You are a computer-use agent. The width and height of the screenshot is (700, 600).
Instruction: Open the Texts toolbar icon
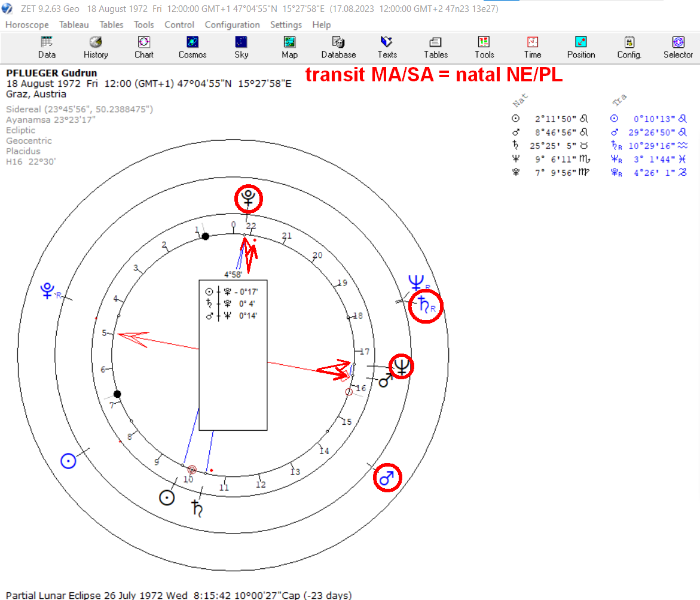pyautogui.click(x=387, y=47)
